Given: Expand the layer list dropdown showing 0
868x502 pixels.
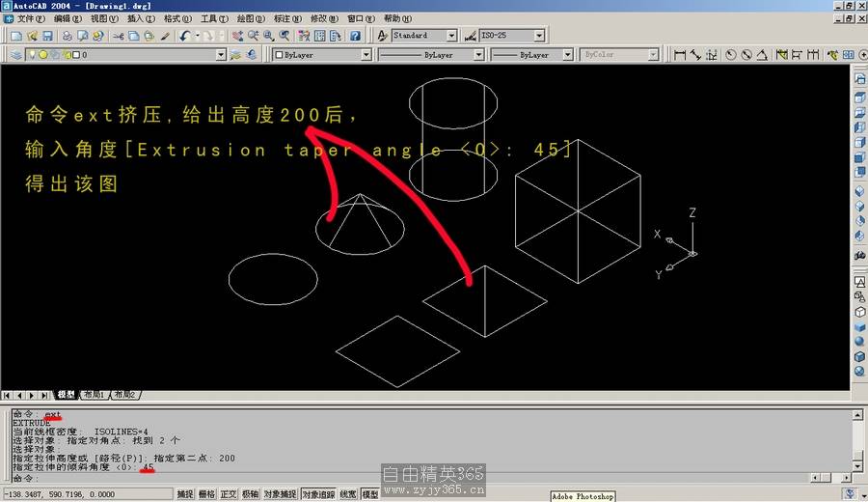Looking at the screenshot, I should (x=221, y=55).
